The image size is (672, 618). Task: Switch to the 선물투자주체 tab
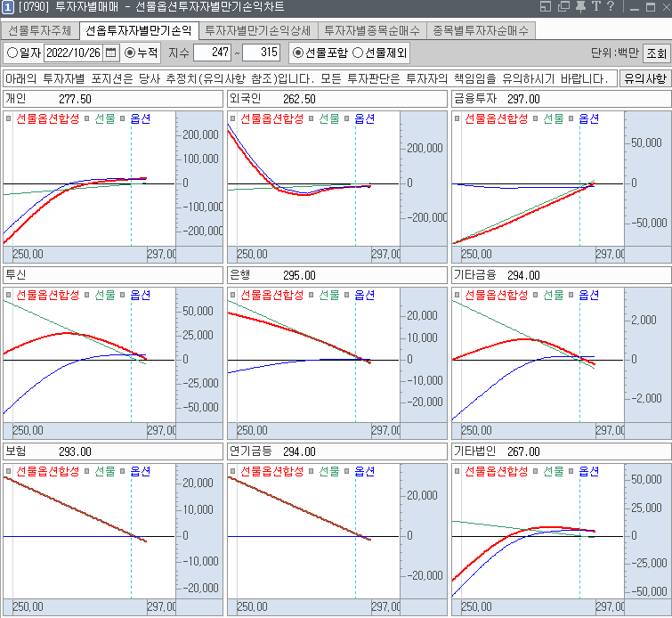(40, 30)
